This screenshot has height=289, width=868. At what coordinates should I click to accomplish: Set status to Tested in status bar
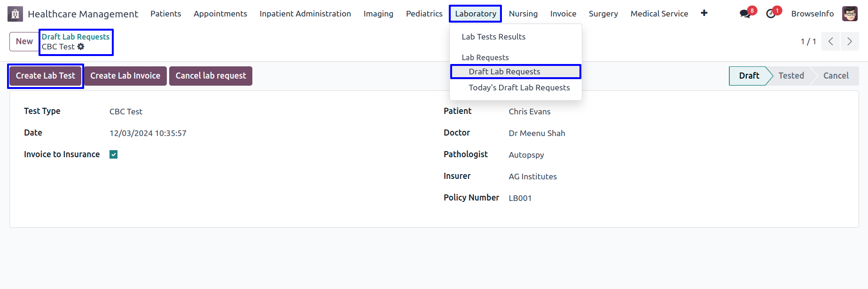[x=791, y=76]
